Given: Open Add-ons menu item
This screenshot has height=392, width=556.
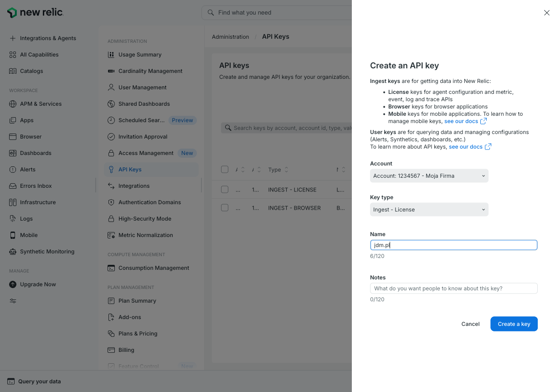Looking at the screenshot, I should (x=151, y=317).
